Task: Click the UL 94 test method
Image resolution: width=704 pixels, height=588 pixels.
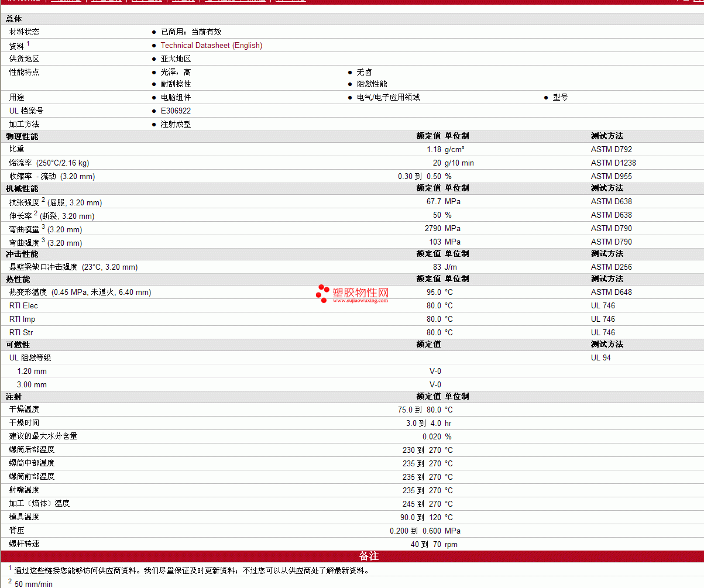Action: [x=601, y=358]
